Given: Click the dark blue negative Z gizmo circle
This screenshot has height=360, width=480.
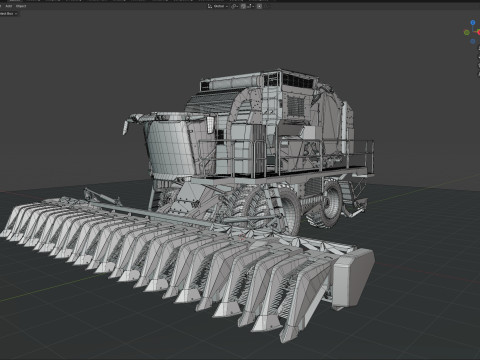Looking at the screenshot, I should tap(473, 41).
